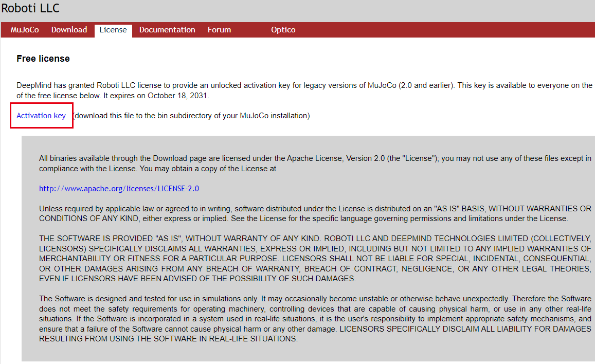
Task: Click the 'download this file to the bin subdirectory' note
Action: [191, 116]
